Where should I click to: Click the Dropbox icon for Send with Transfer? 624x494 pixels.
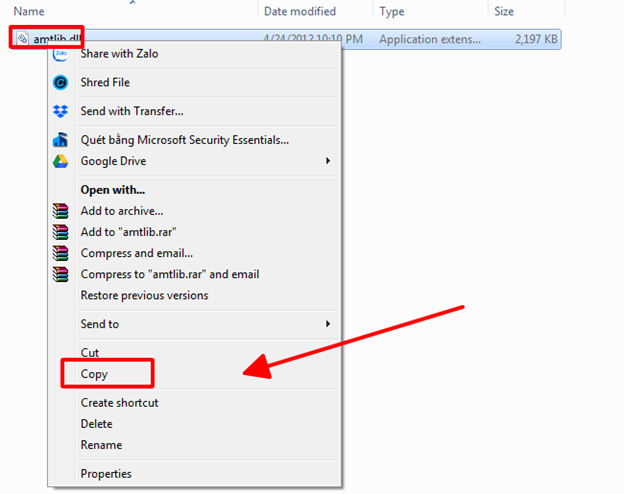(x=60, y=111)
